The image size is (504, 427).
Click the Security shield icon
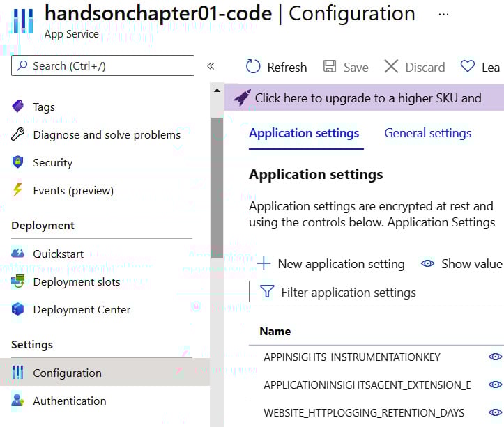17,162
